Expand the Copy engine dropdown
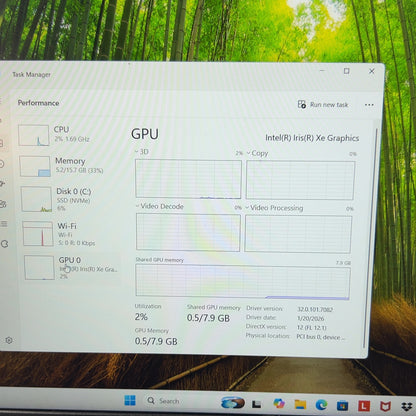416x416 pixels. coord(248,153)
